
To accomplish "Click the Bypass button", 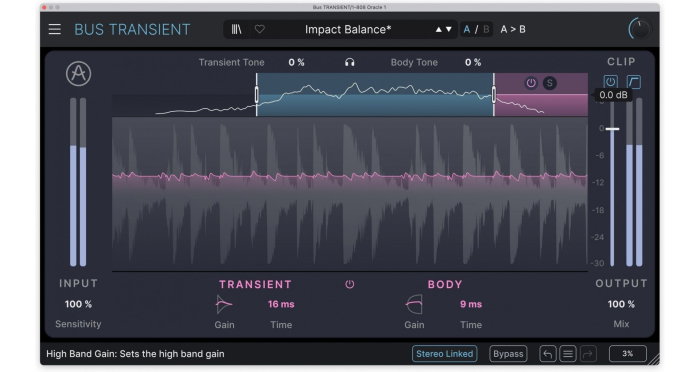I will (508, 354).
